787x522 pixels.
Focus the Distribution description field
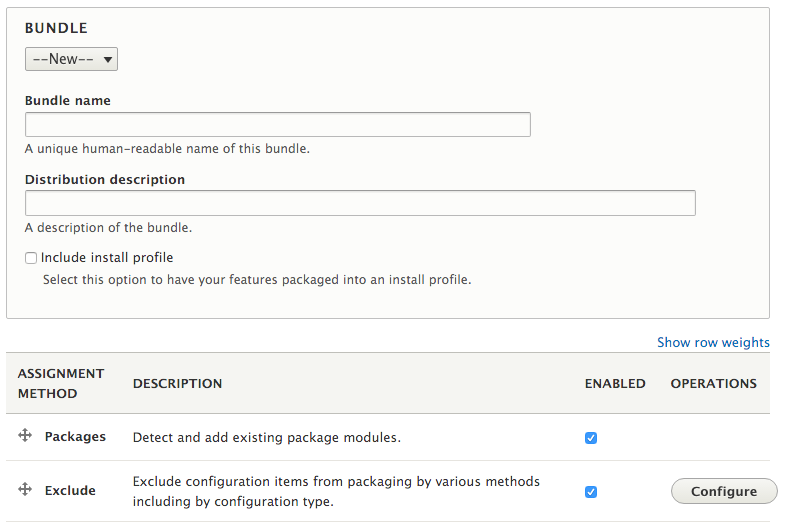pos(360,203)
